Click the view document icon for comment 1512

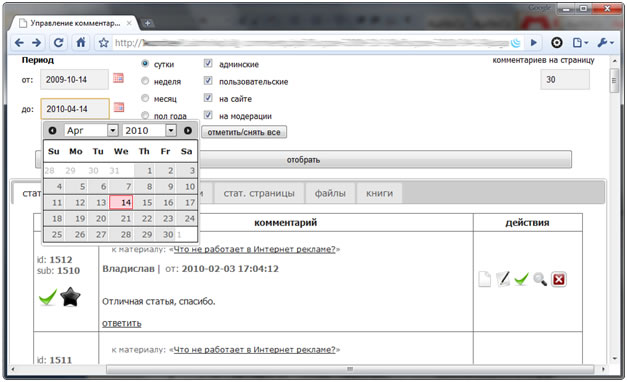coord(484,279)
